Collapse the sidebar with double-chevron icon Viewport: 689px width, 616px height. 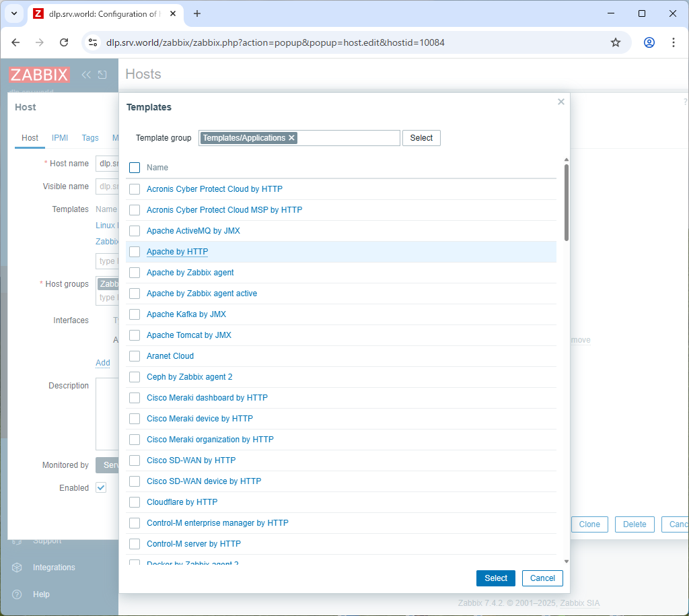pos(86,75)
